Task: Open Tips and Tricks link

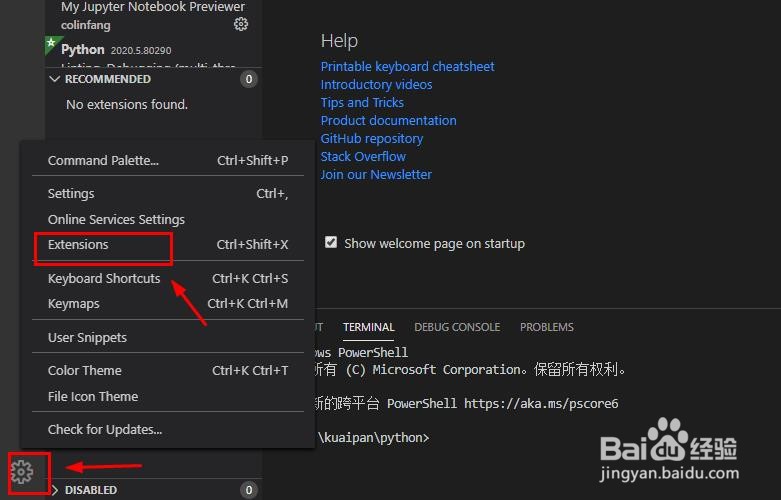Action: click(362, 102)
